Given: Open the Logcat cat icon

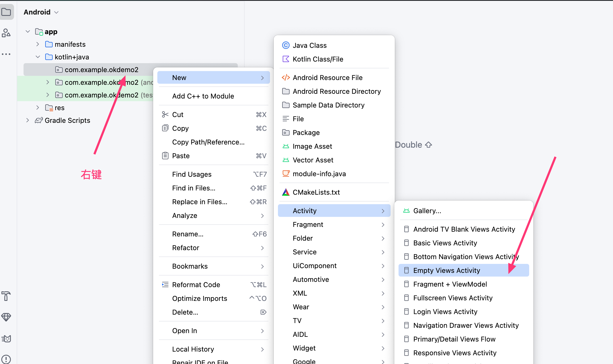Looking at the screenshot, I should [x=6, y=338].
